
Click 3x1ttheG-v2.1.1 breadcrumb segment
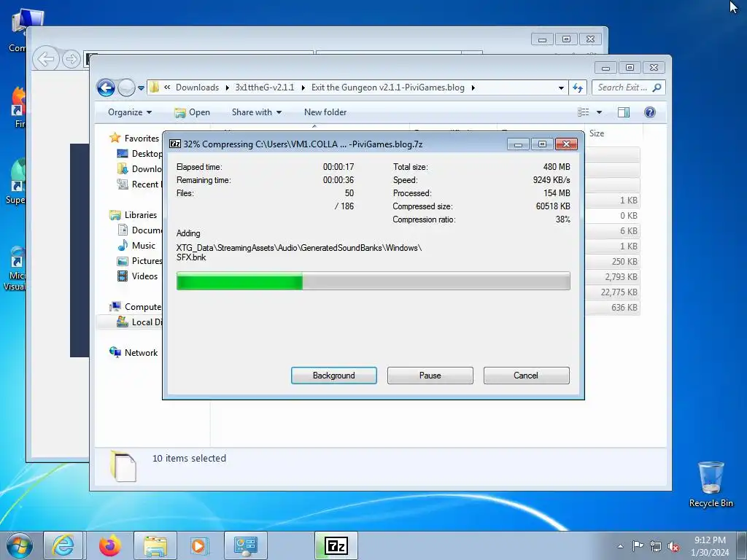pos(264,87)
